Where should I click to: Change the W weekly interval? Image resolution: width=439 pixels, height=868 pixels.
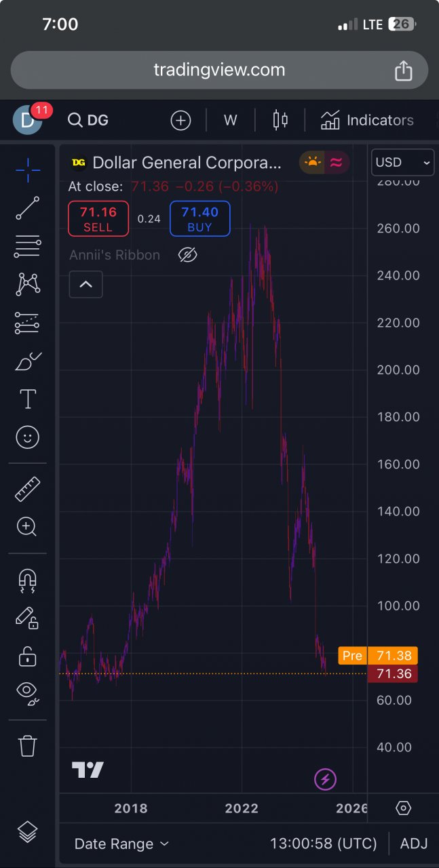tap(231, 121)
